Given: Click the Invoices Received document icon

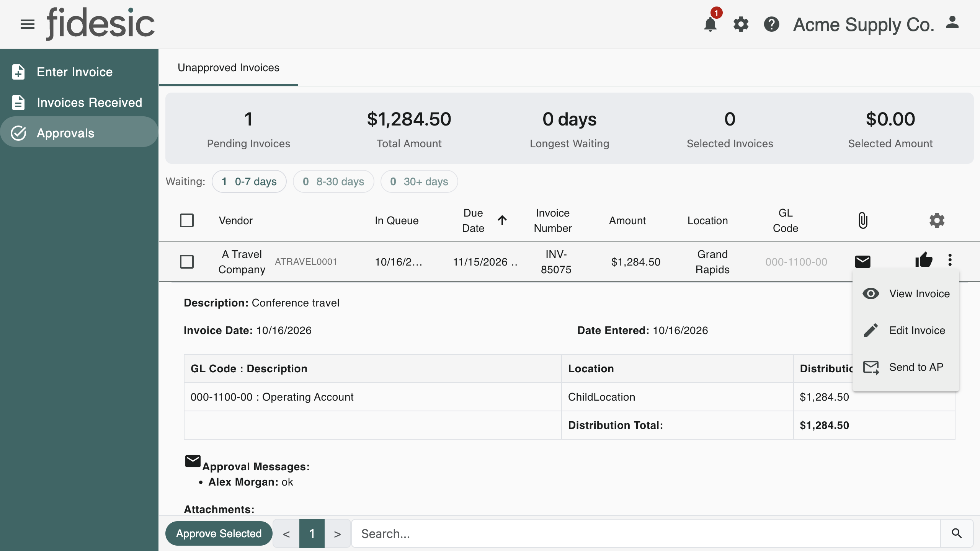Looking at the screenshot, I should tap(18, 103).
